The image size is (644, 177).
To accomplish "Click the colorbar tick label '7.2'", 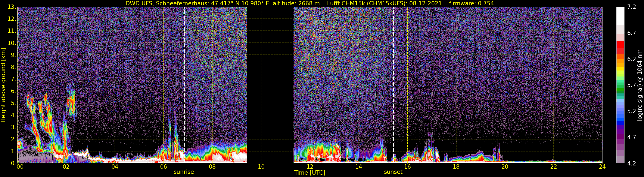I will point(632,7).
